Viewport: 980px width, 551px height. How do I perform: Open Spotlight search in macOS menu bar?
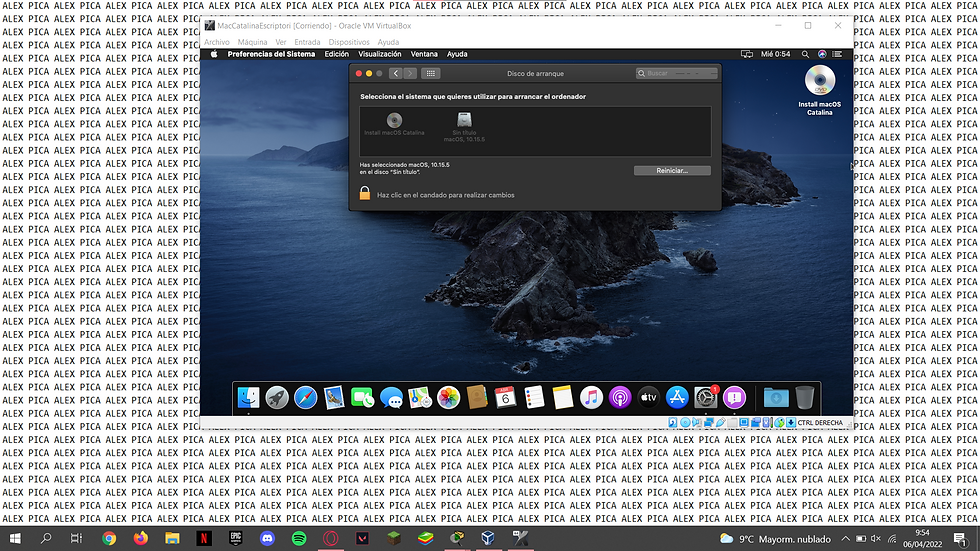tap(805, 54)
